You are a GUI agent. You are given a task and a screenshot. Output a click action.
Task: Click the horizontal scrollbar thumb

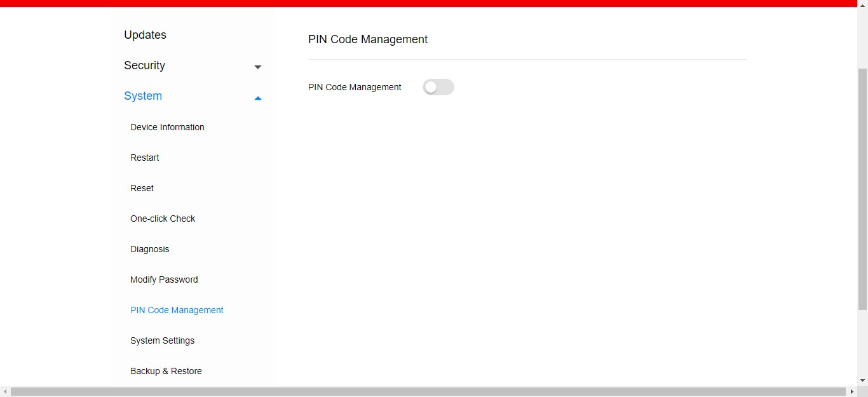tap(428, 392)
